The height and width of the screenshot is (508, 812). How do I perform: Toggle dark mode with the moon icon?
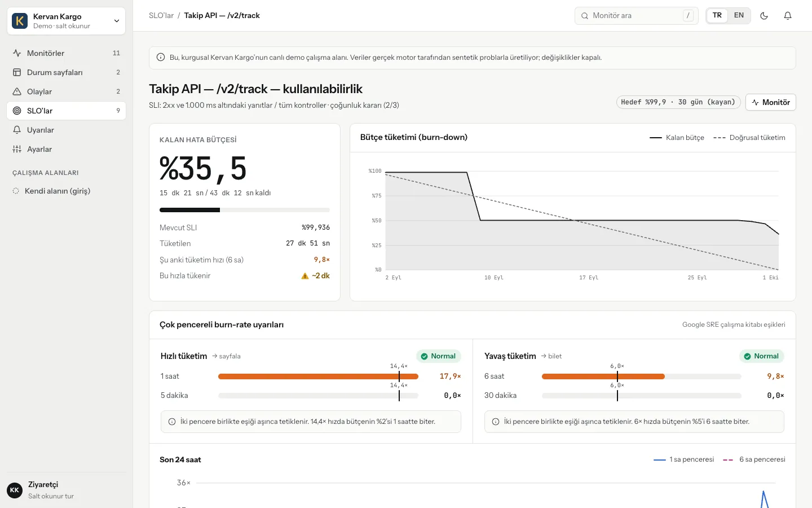coord(764,16)
